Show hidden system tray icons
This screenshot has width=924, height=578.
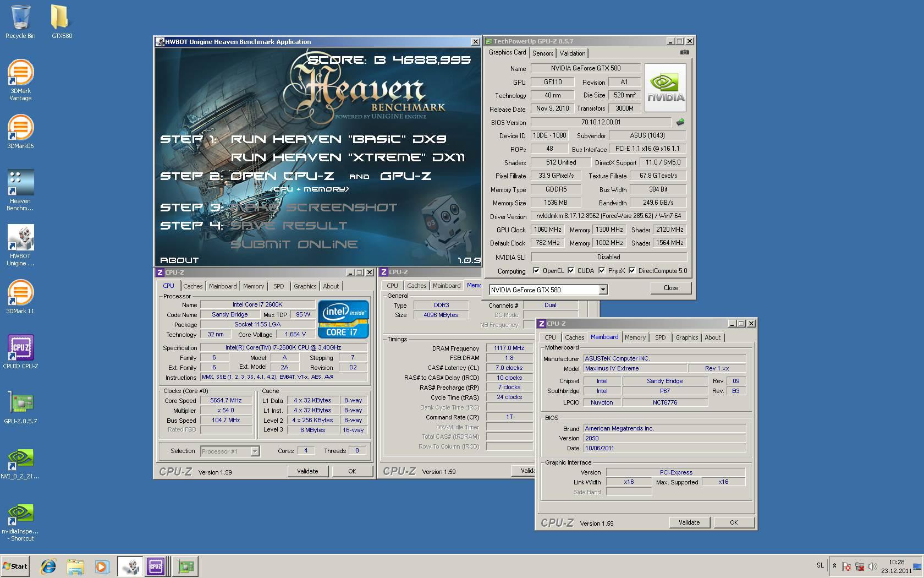(834, 566)
